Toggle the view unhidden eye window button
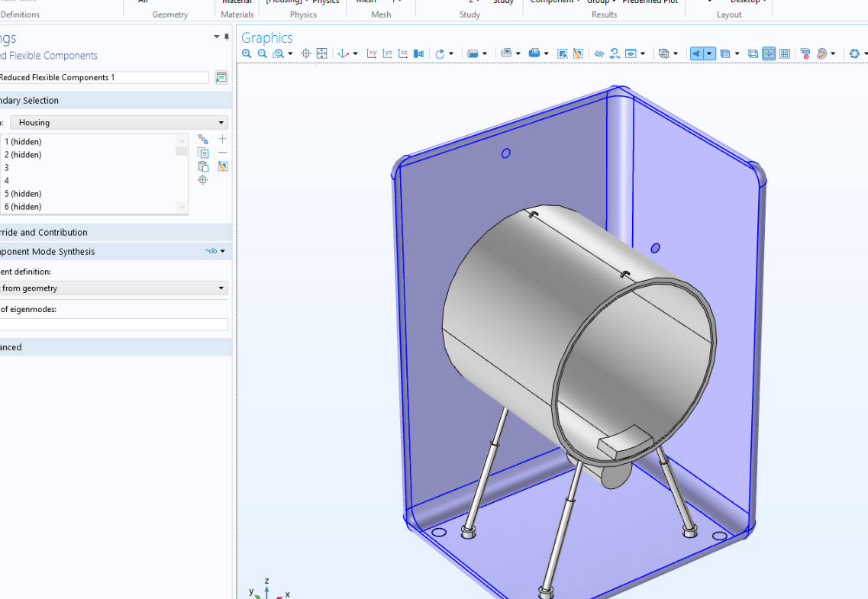 pos(631,53)
